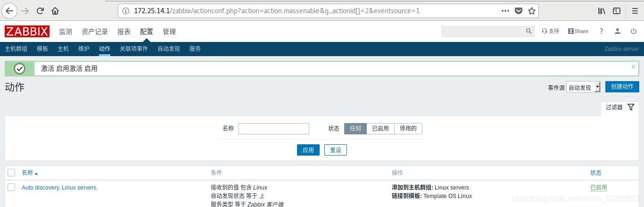This screenshot has width=644, height=207.
Task: Open the 监测 main menu
Action: 66,32
